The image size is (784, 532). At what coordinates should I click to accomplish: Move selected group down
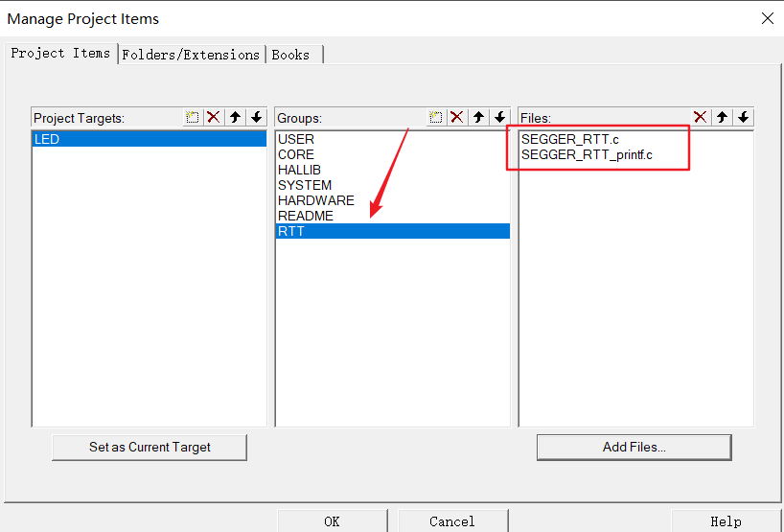[x=500, y=118]
